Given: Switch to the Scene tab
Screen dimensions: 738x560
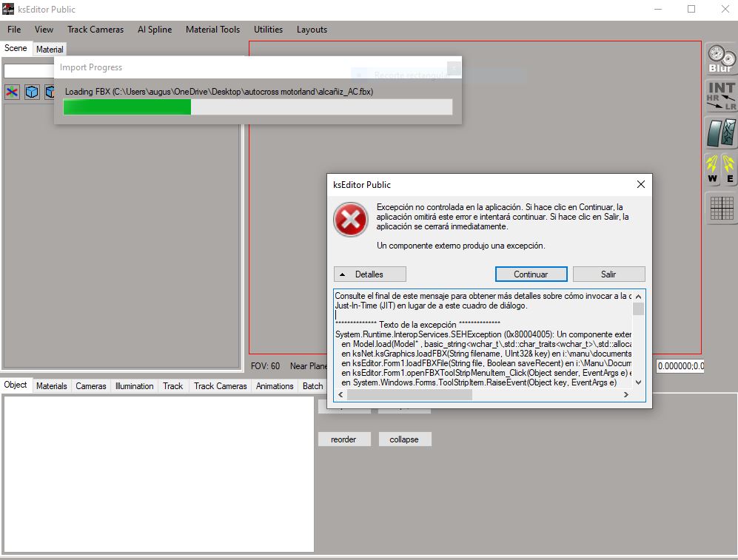Looking at the screenshot, I should point(16,48).
